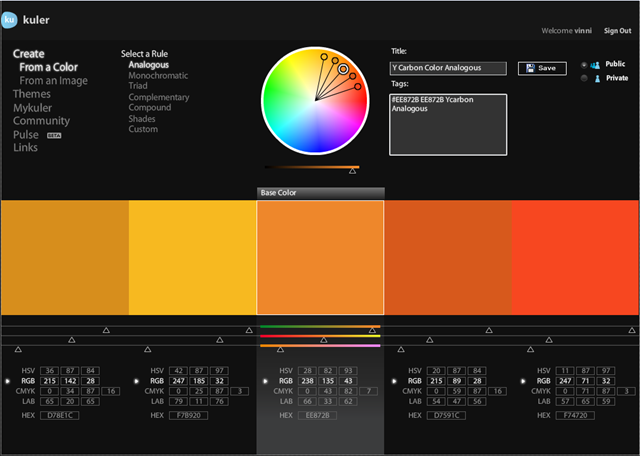Open the Community section

click(41, 121)
